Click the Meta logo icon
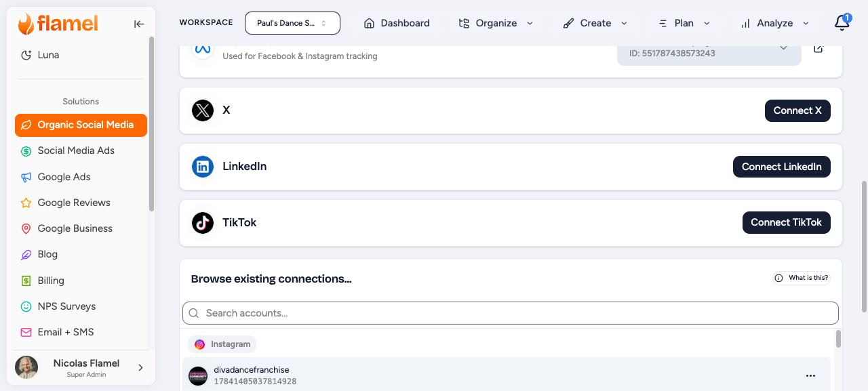Image resolution: width=868 pixels, height=391 pixels. coord(203,49)
